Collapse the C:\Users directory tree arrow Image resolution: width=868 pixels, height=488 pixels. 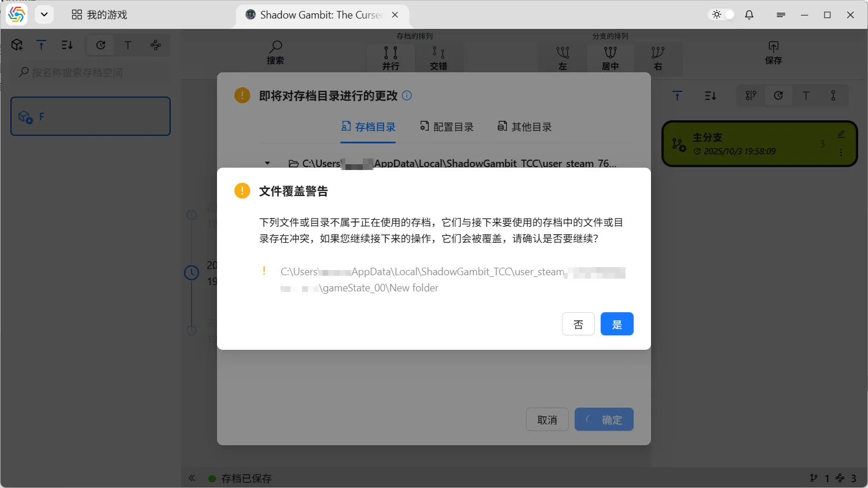[x=267, y=163]
